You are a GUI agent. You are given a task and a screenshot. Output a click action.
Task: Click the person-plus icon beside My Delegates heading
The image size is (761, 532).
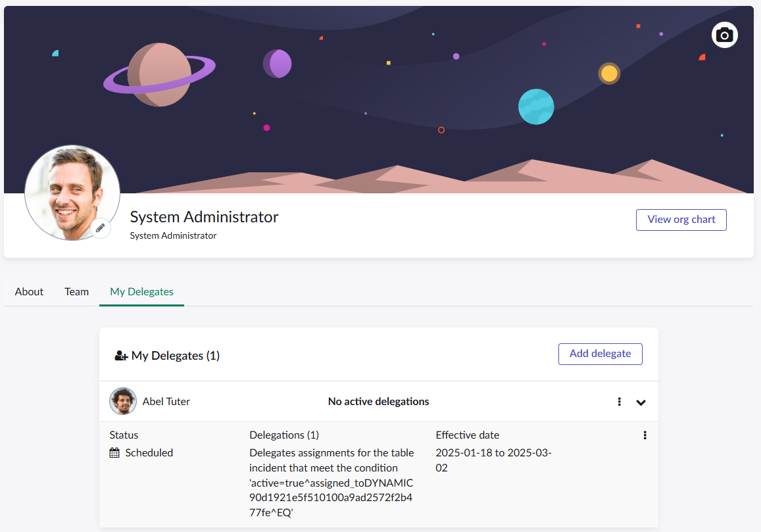coord(121,356)
